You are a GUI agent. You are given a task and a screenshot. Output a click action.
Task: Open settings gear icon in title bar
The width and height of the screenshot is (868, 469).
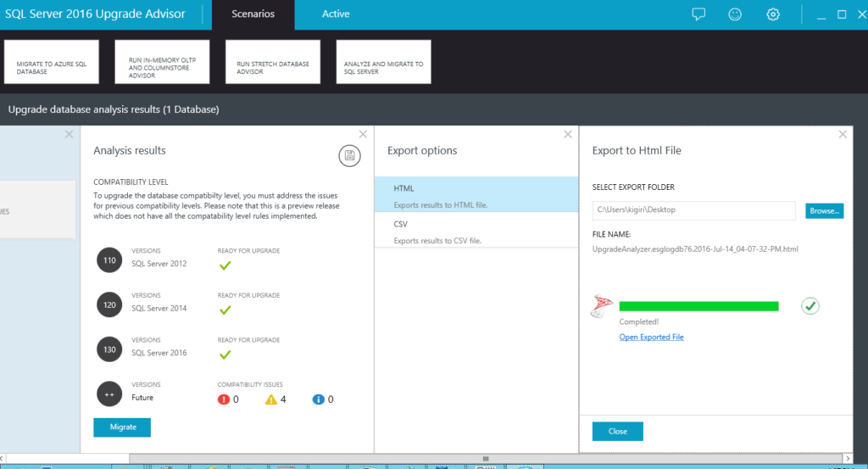[773, 14]
